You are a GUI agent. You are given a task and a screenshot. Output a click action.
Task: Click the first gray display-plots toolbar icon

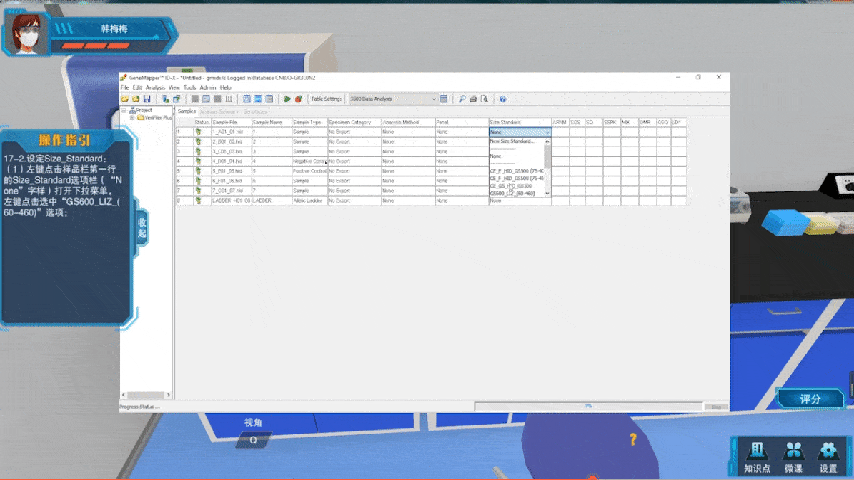click(x=195, y=99)
